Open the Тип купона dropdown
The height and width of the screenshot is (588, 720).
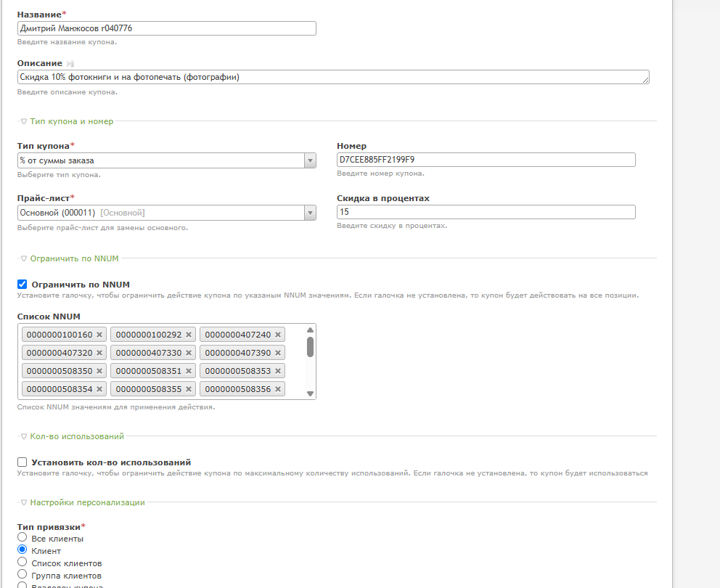click(x=167, y=160)
